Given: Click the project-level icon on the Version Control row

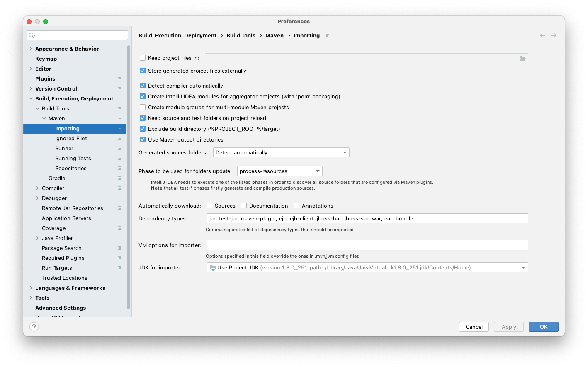Looking at the screenshot, I should pyautogui.click(x=119, y=88).
